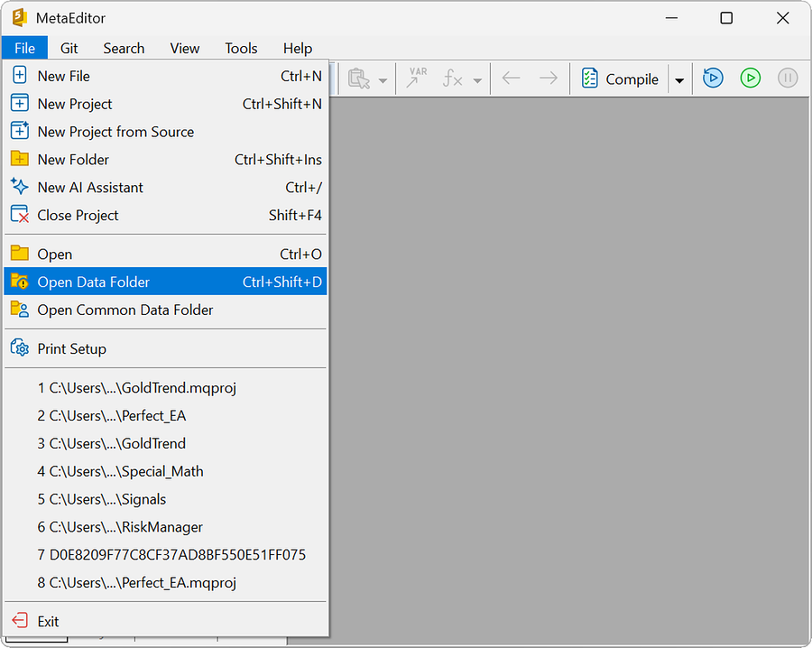
Task: Choose Print Setup from the menu
Action: pyautogui.click(x=166, y=348)
